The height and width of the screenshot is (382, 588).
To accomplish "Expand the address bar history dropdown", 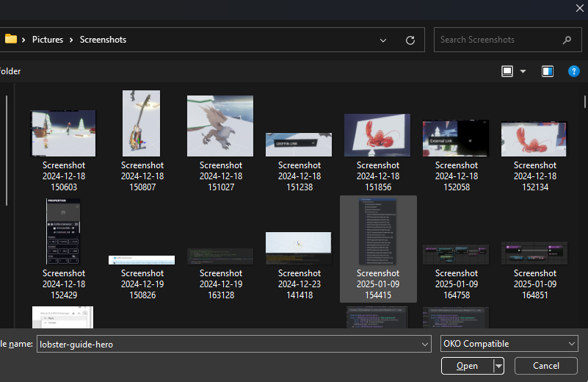I will point(384,40).
